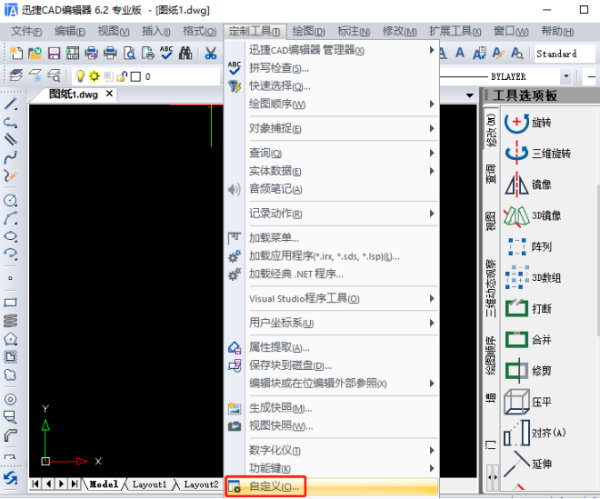
Task: Switch to the Model tab
Action: (103, 484)
